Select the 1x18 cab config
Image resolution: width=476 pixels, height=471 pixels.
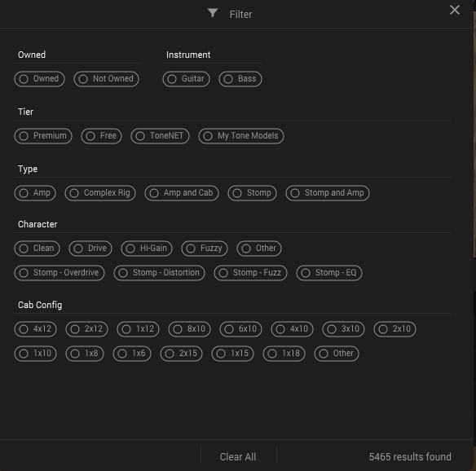pos(284,354)
